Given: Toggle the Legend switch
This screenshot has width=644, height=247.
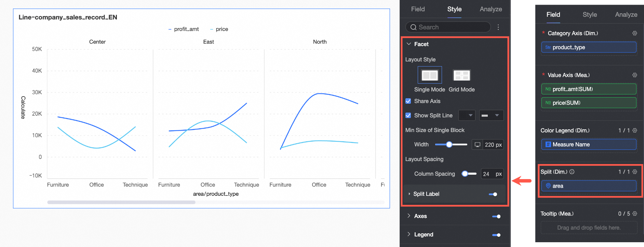Looking at the screenshot, I should pyautogui.click(x=496, y=235).
